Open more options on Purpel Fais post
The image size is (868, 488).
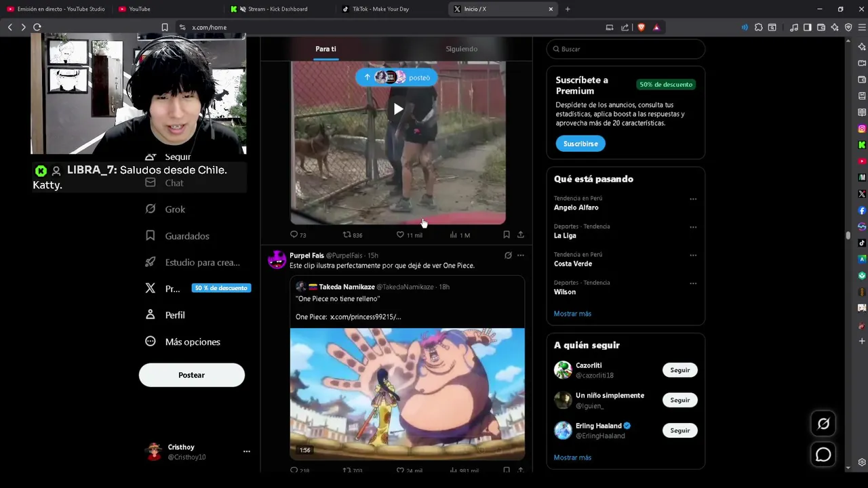point(521,256)
